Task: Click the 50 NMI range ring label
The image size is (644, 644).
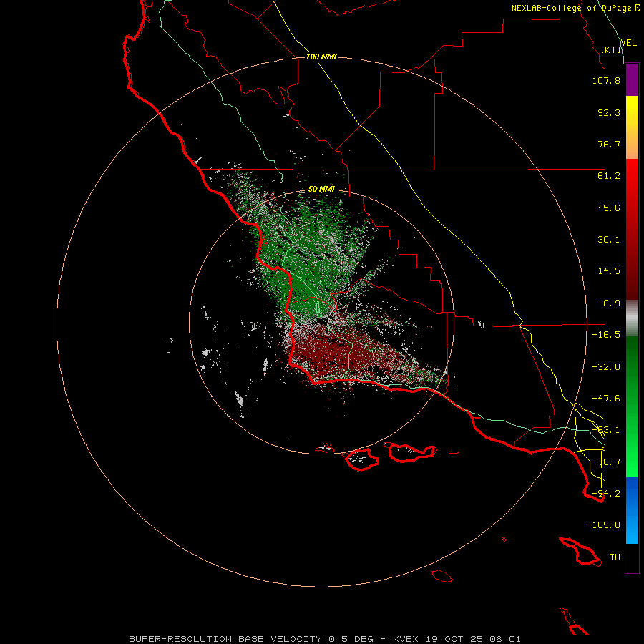Action: tap(321, 190)
